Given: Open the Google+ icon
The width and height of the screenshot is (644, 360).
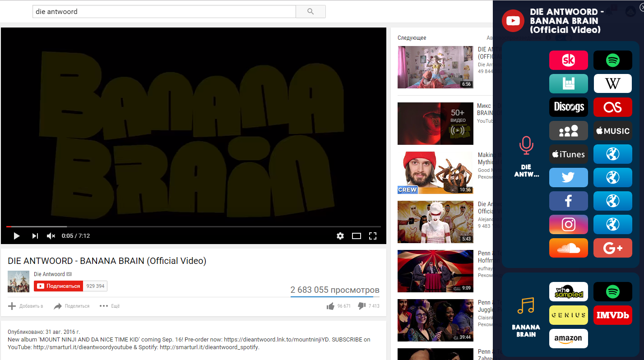Looking at the screenshot, I should click(x=613, y=248).
